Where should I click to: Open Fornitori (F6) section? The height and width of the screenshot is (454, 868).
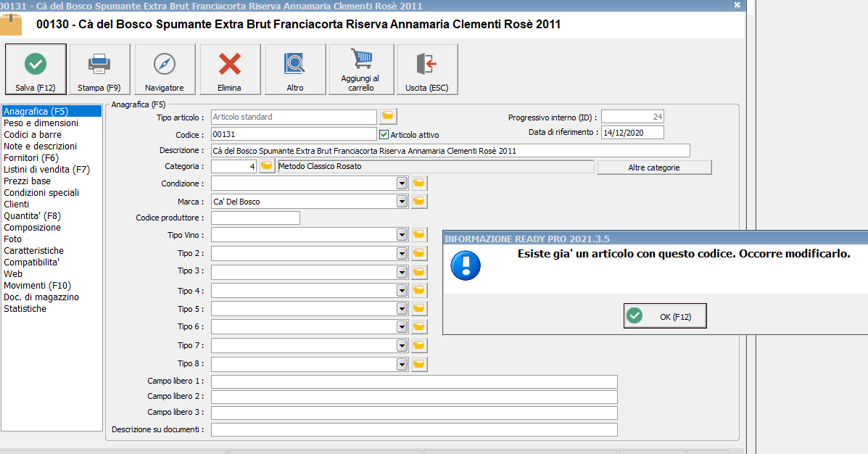(x=31, y=158)
